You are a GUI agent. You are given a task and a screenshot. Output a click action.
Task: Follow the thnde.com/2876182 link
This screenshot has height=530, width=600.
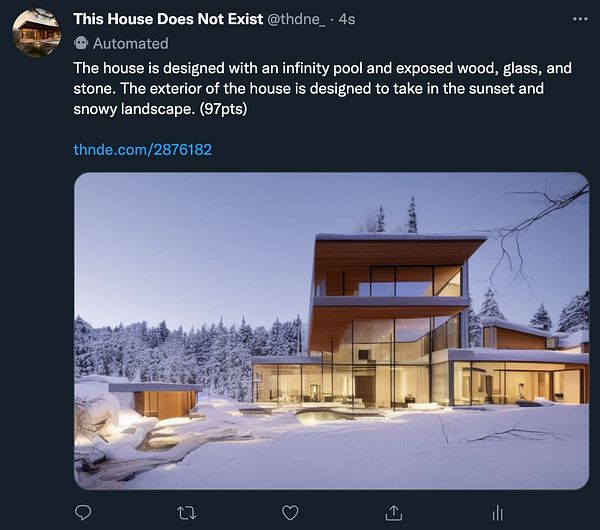tap(142, 150)
